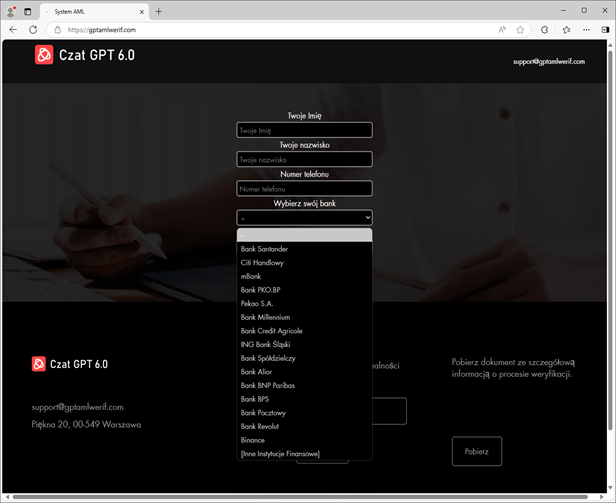
Task: Focus the Numer telefonu input field
Action: pyautogui.click(x=304, y=188)
